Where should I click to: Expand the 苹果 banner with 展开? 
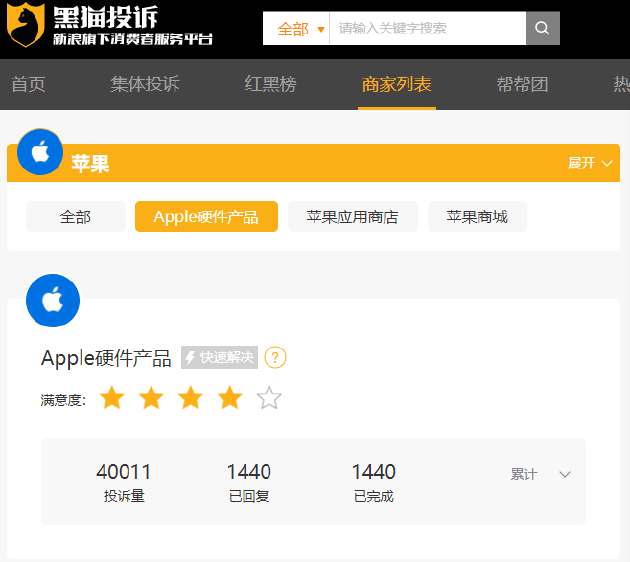click(590, 163)
